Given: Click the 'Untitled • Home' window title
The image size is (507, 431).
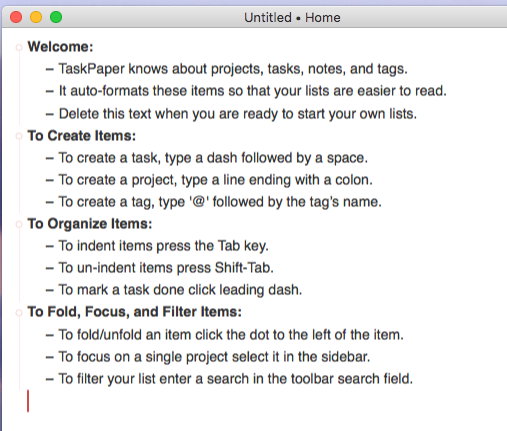Looking at the screenshot, I should [292, 17].
